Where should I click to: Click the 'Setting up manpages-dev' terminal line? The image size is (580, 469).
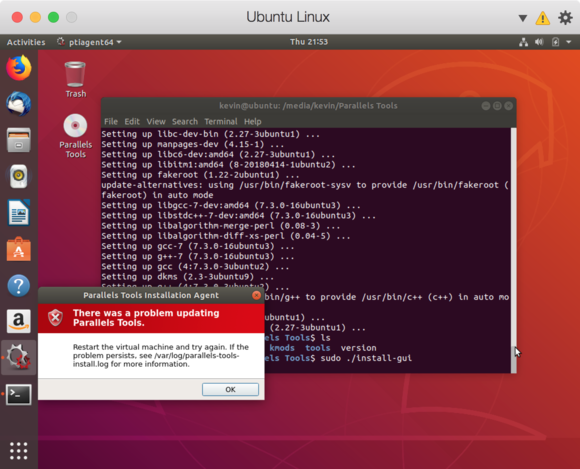click(x=193, y=144)
